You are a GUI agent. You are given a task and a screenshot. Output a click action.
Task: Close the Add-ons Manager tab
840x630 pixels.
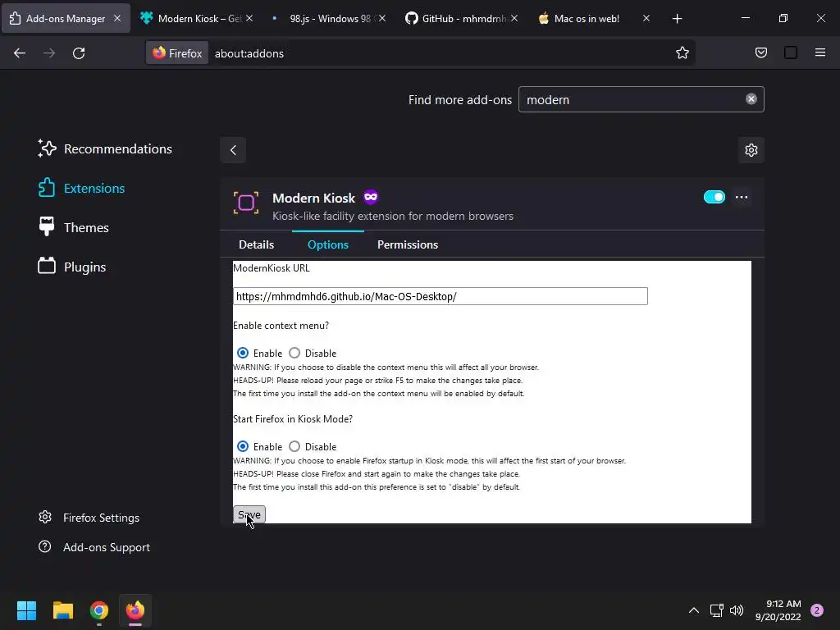[117, 18]
